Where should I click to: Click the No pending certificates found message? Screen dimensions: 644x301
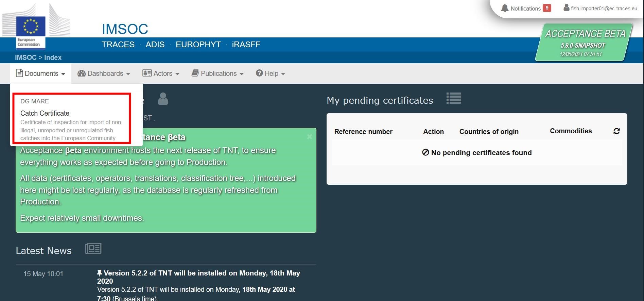pos(477,153)
